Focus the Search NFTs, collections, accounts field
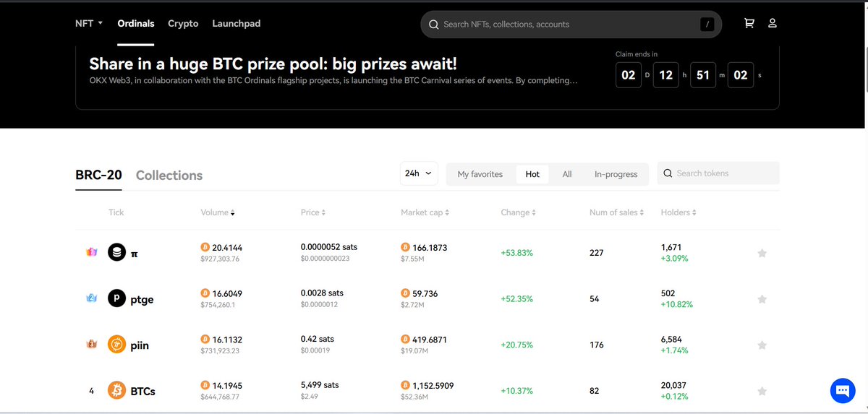 pyautogui.click(x=571, y=24)
